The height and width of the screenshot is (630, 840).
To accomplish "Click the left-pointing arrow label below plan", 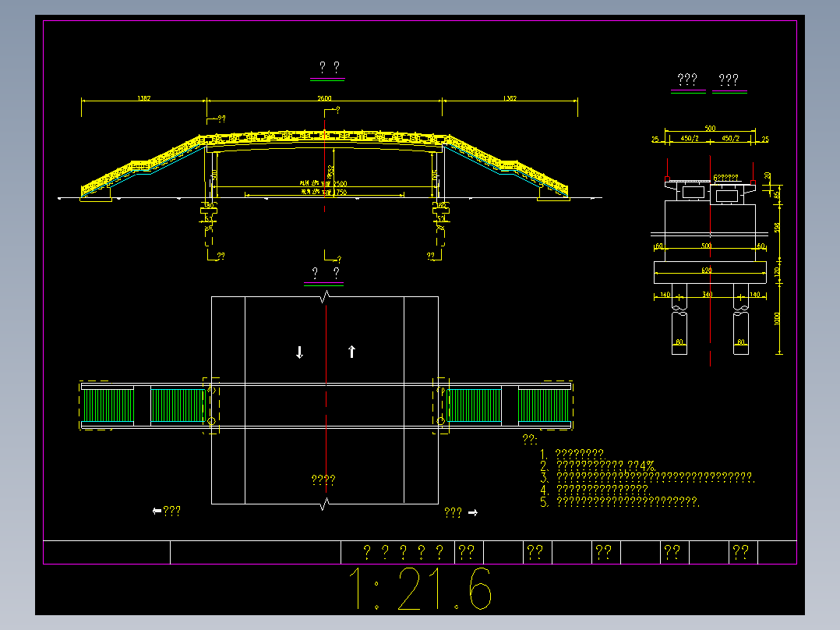I will pyautogui.click(x=167, y=511).
